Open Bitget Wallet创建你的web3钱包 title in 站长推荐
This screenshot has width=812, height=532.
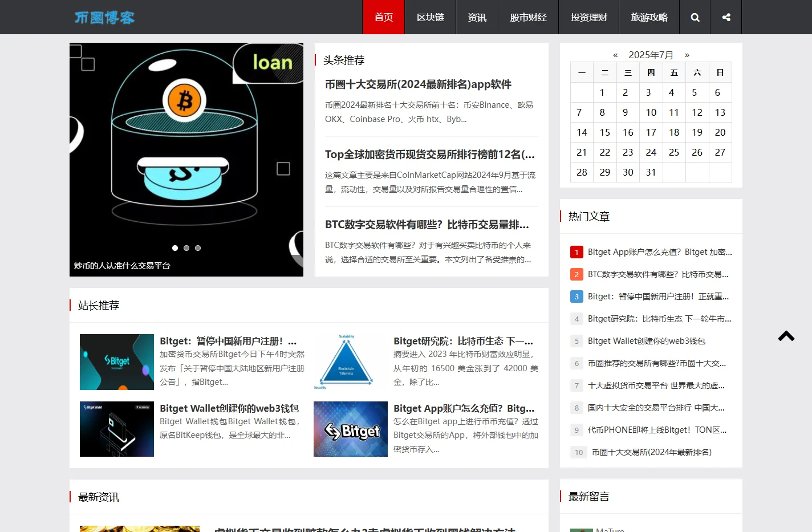click(229, 408)
